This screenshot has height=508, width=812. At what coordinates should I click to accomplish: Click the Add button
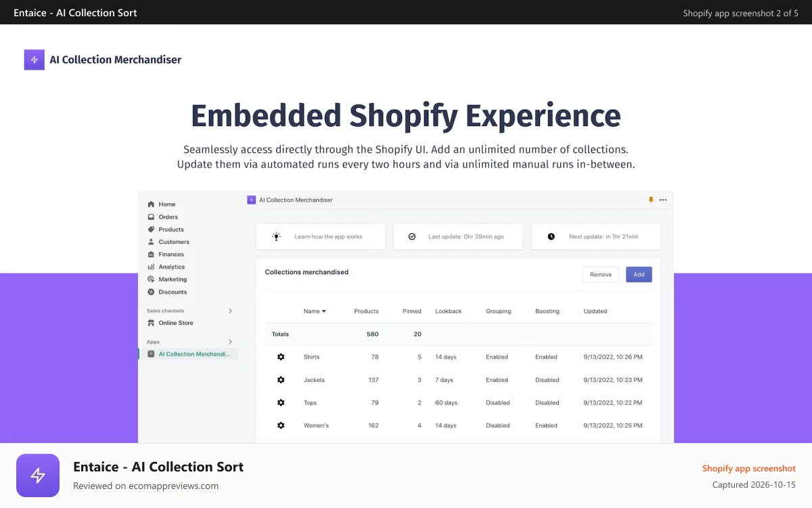pos(639,274)
